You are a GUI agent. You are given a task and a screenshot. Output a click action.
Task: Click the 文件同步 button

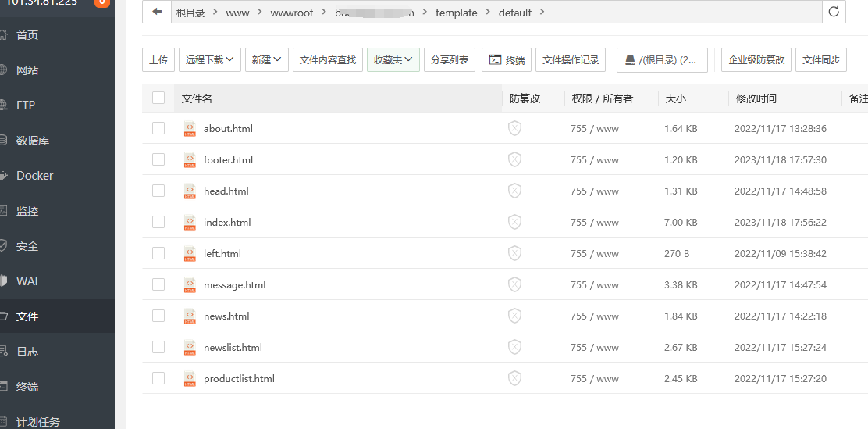(x=821, y=60)
